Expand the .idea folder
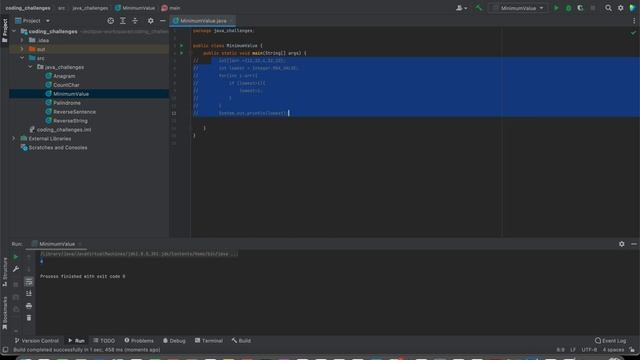Screen dimensions: 640x360 (x=22, y=40)
